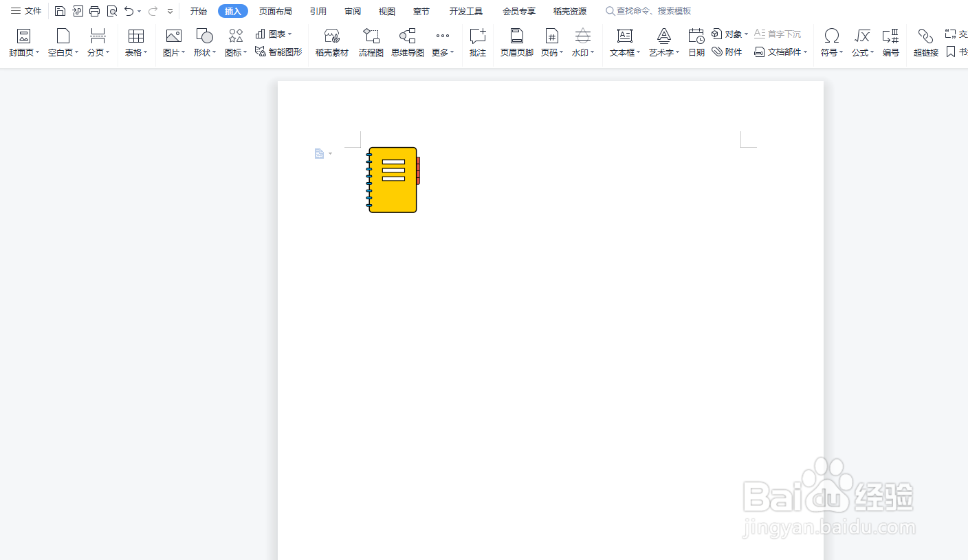Insert a text box (文本框)
968x560 pixels.
625,43
